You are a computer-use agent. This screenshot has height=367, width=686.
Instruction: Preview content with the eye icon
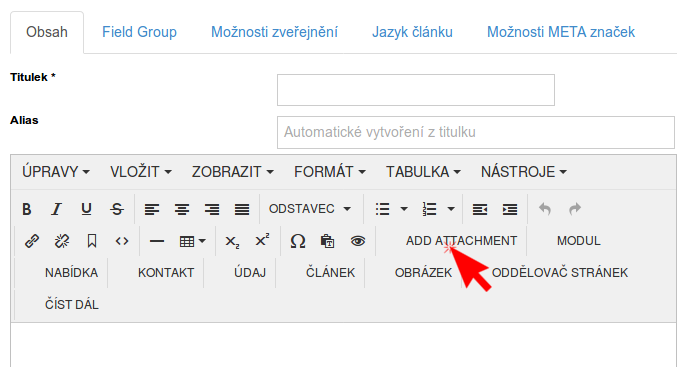pos(357,241)
